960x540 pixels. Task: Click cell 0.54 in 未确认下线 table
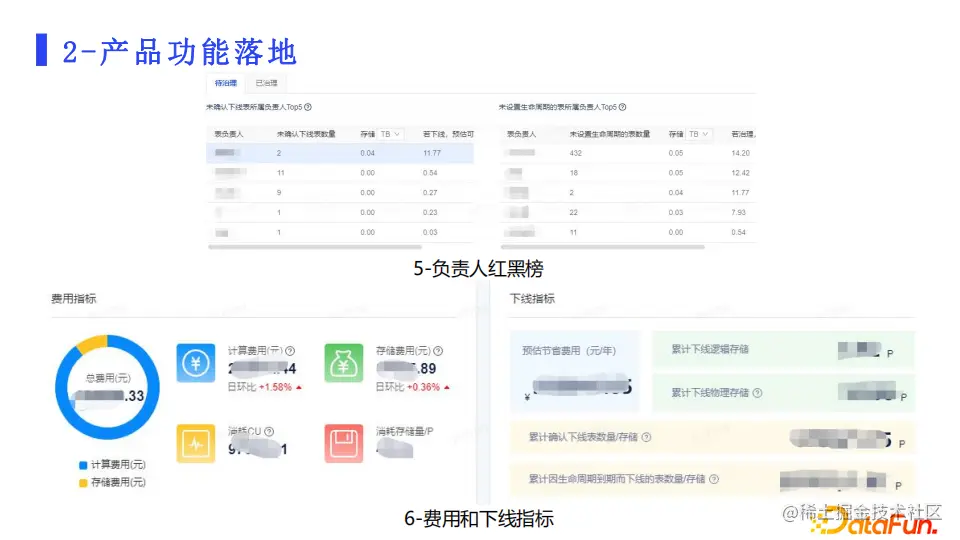tap(430, 173)
